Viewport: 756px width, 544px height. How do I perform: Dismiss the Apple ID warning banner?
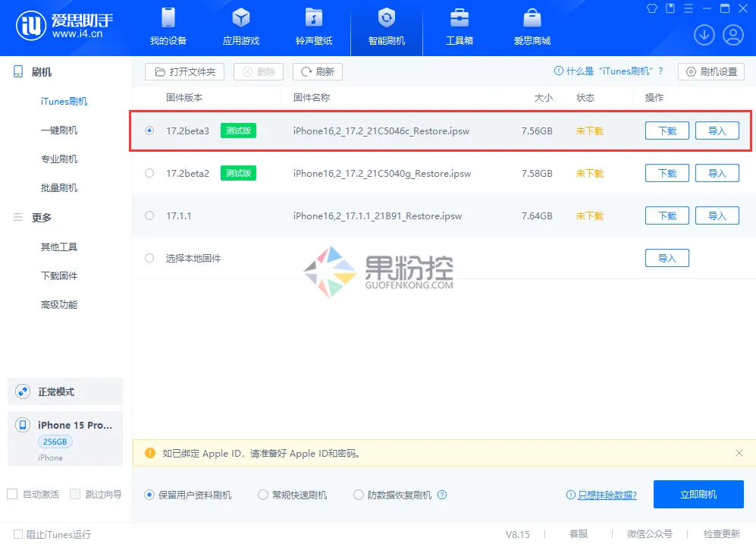(739, 453)
